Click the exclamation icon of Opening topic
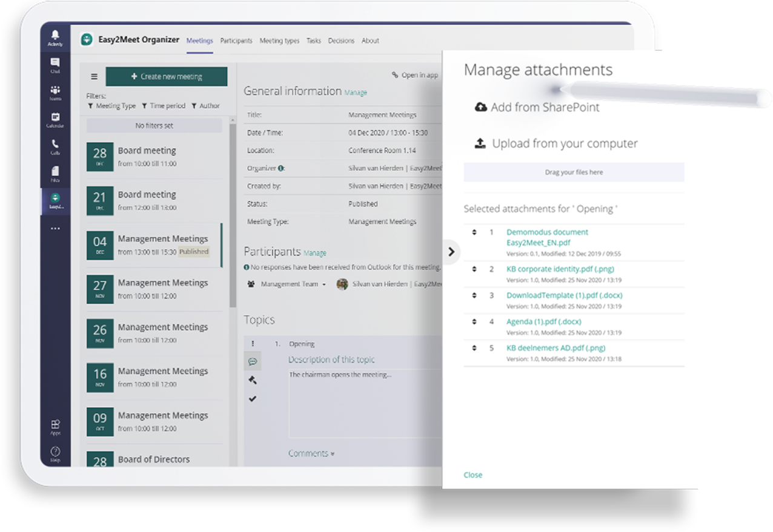 [253, 344]
